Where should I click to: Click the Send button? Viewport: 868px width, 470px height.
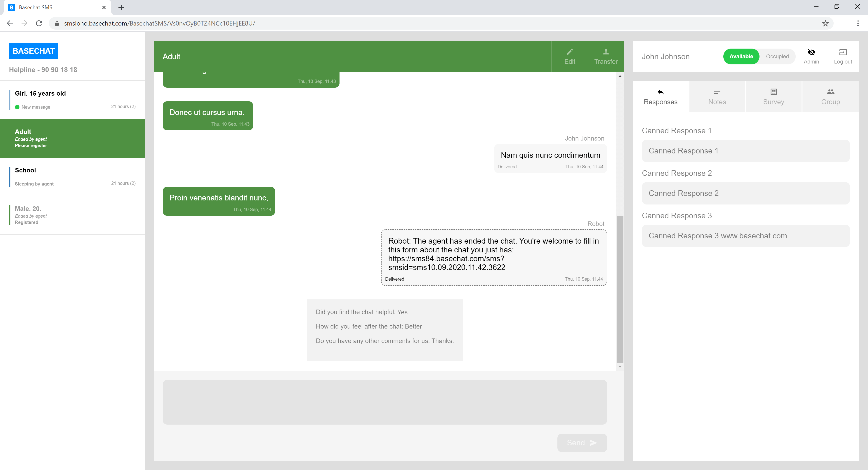(x=582, y=443)
